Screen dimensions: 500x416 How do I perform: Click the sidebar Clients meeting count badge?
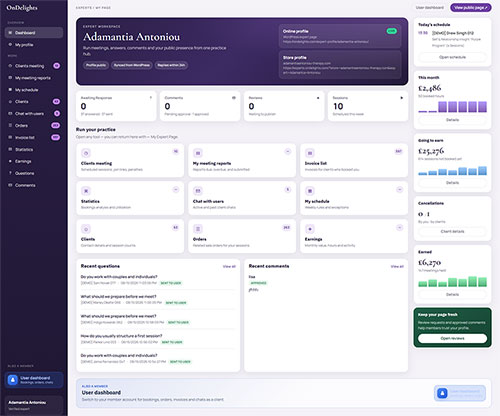[x=57, y=66]
